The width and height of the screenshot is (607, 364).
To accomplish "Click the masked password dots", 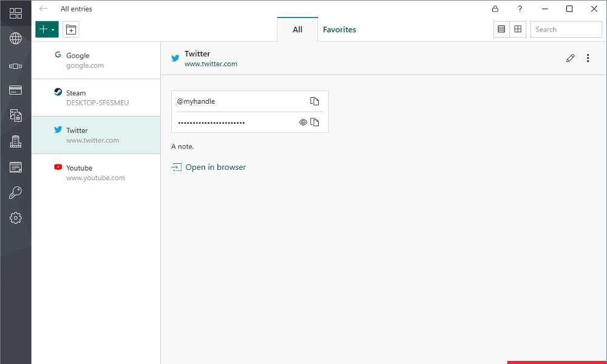I will 211,123.
